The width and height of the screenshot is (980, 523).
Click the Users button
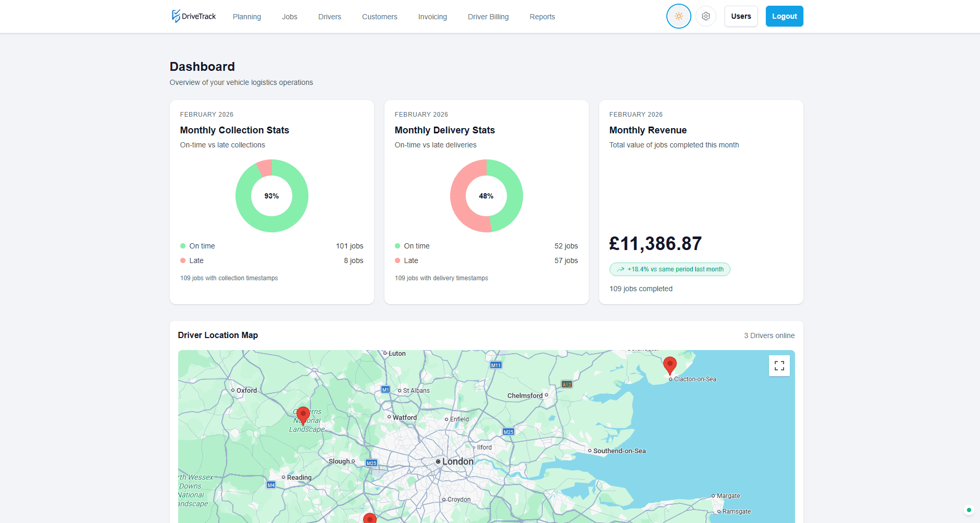(740, 16)
